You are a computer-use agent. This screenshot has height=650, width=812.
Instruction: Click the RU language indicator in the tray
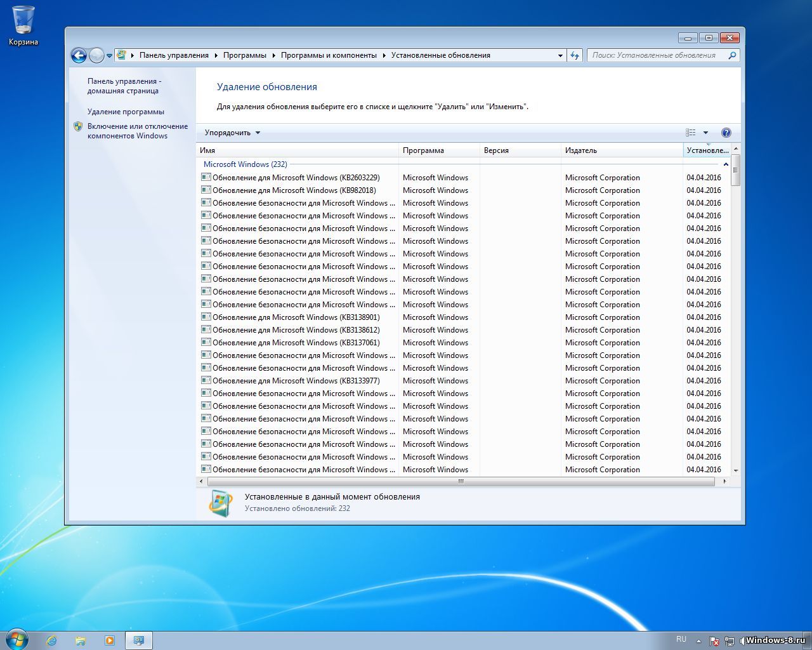click(x=681, y=639)
